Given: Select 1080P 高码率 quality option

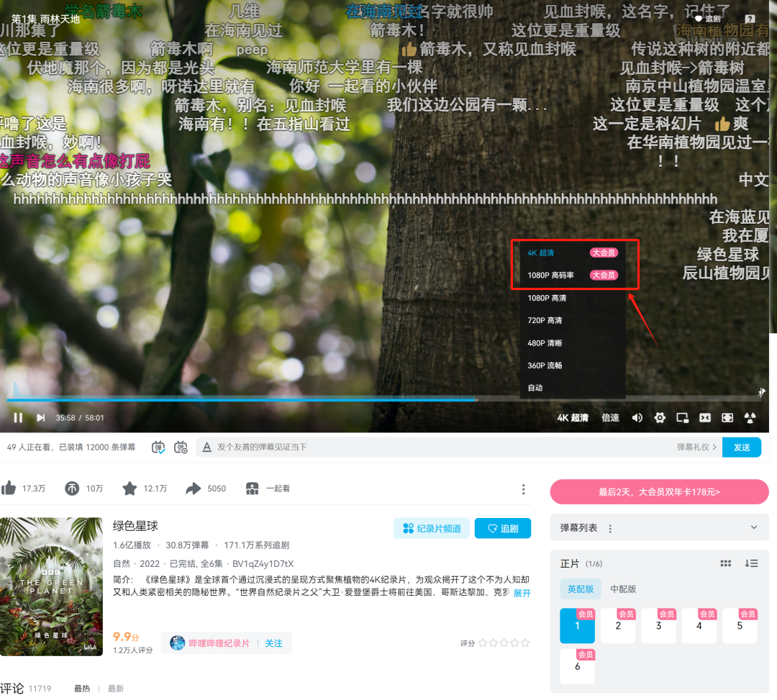Looking at the screenshot, I should pos(573,275).
